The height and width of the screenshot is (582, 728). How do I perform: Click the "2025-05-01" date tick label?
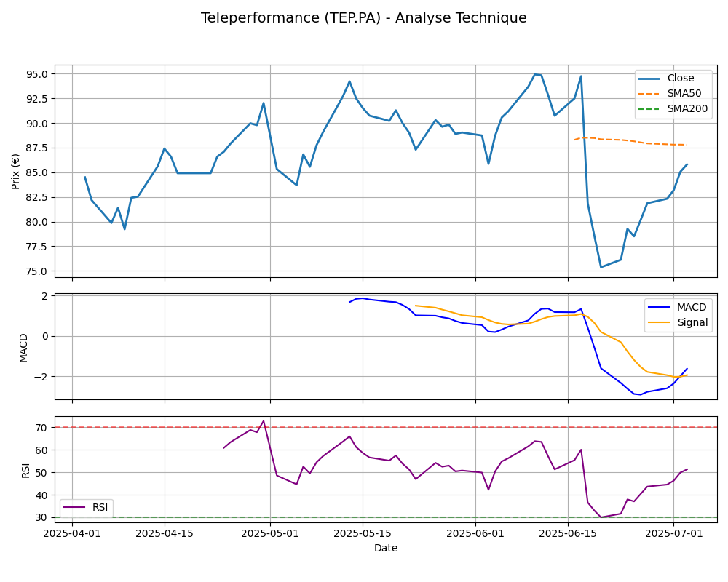coord(270,533)
